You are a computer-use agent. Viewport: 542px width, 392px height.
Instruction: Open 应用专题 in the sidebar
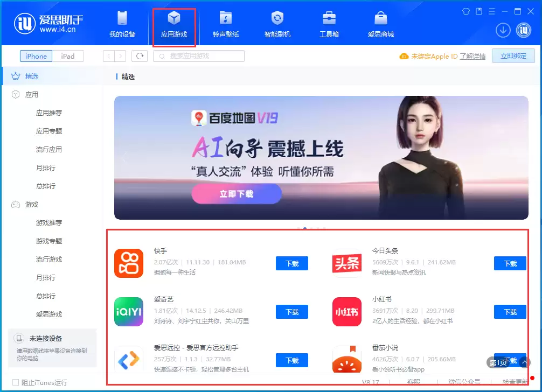coord(49,131)
